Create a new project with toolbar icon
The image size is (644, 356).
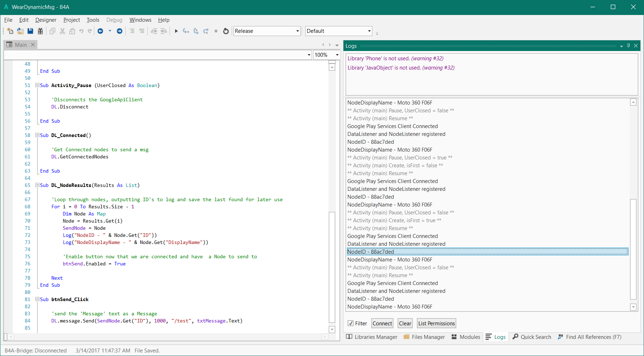(x=10, y=31)
